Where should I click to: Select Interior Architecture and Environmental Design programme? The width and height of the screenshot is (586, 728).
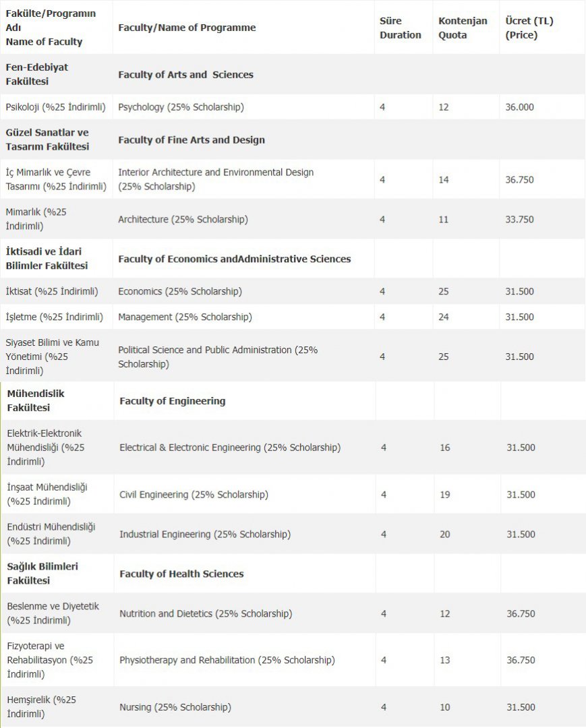216,179
